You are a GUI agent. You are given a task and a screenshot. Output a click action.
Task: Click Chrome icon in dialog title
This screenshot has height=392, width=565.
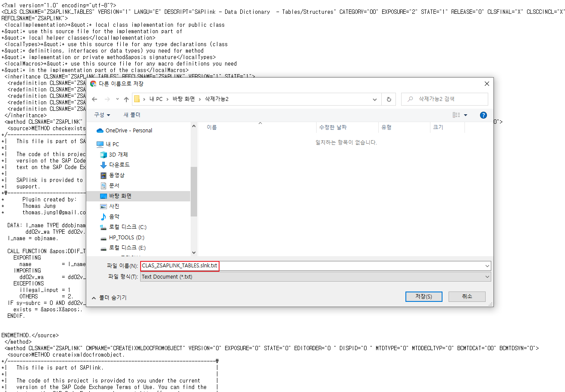tap(93, 84)
